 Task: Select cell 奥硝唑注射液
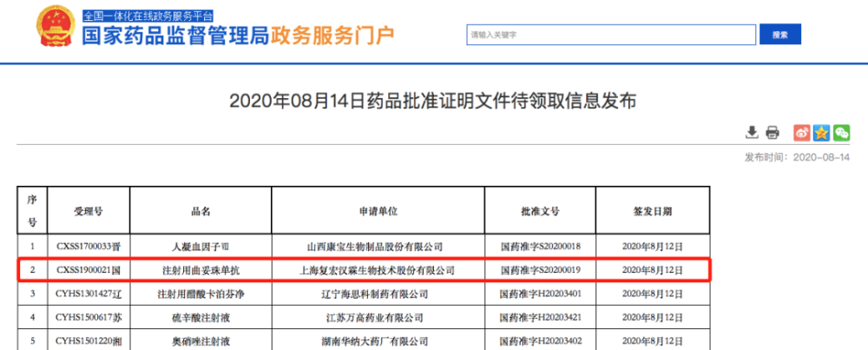pyautogui.click(x=201, y=340)
